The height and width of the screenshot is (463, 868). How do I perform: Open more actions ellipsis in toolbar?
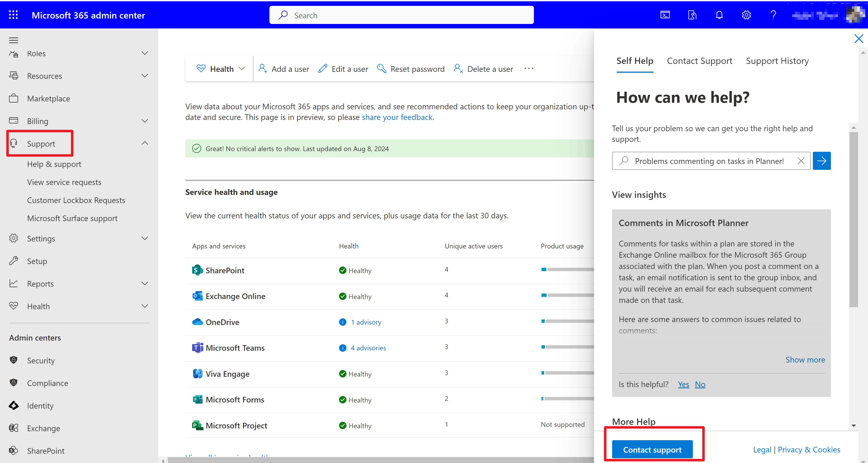click(529, 69)
